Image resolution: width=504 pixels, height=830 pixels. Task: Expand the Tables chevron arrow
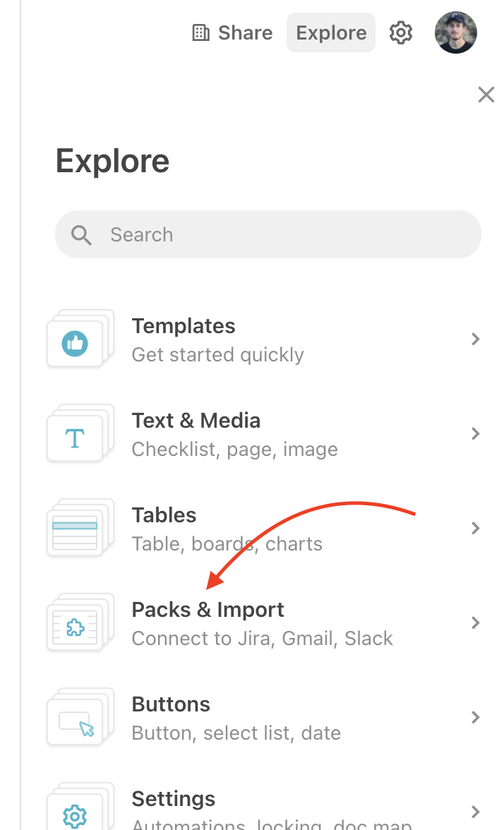click(x=476, y=528)
